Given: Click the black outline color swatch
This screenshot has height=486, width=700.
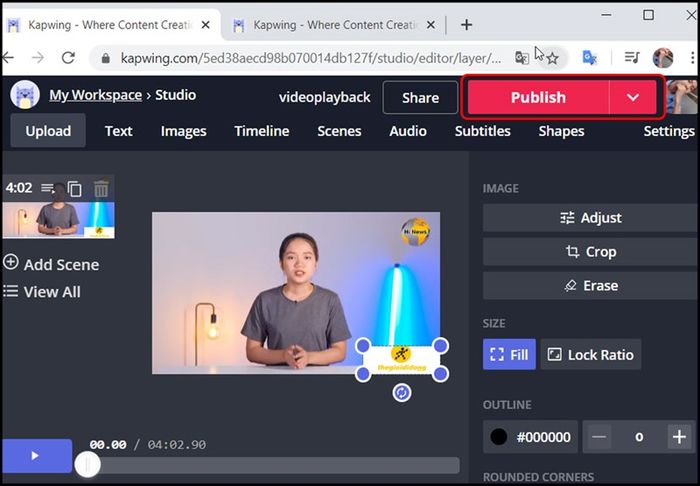Looking at the screenshot, I should tap(499, 436).
